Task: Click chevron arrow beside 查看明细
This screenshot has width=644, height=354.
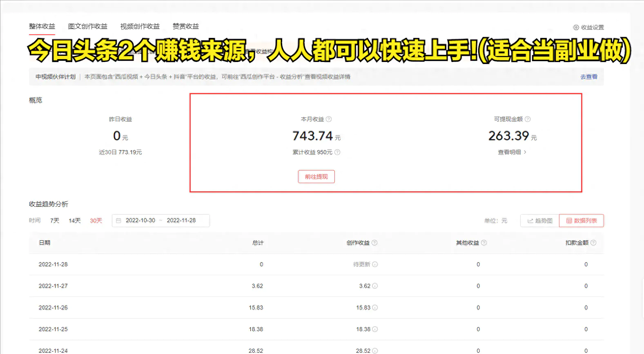Action: (525, 152)
